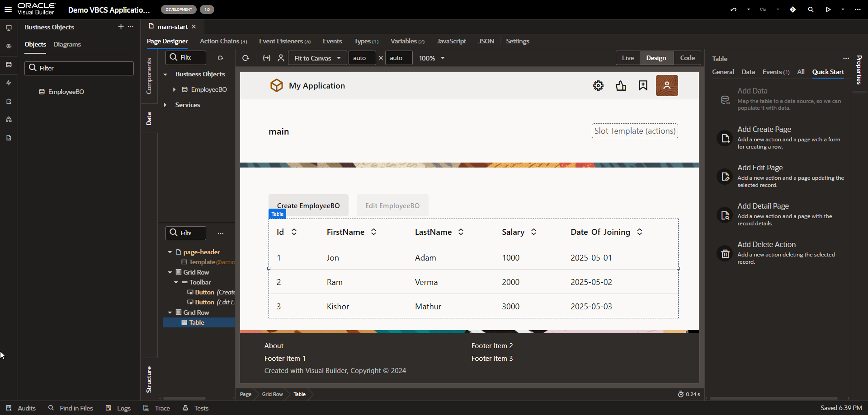Select the App UIs monitor icon in sidebar
Screen dimensions: 868x415
click(x=9, y=28)
